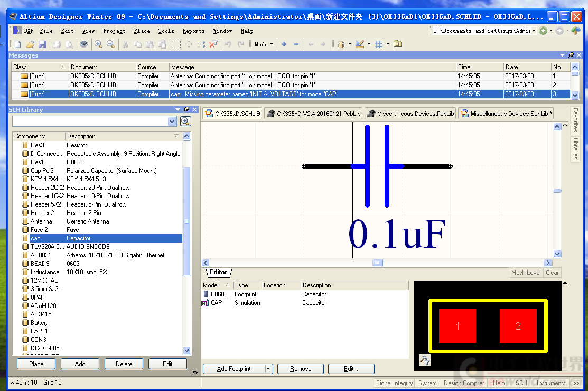Switch to OK335xD V2.4 20160121.PcbLib tab
588x391 pixels.
click(x=313, y=114)
